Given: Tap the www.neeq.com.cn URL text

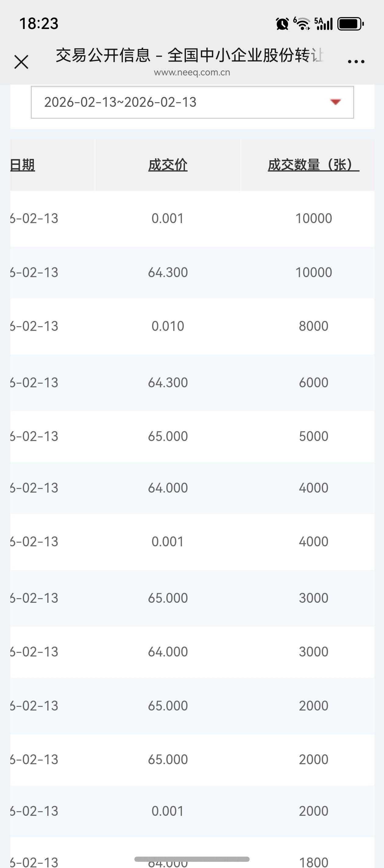Looking at the screenshot, I should [x=192, y=72].
